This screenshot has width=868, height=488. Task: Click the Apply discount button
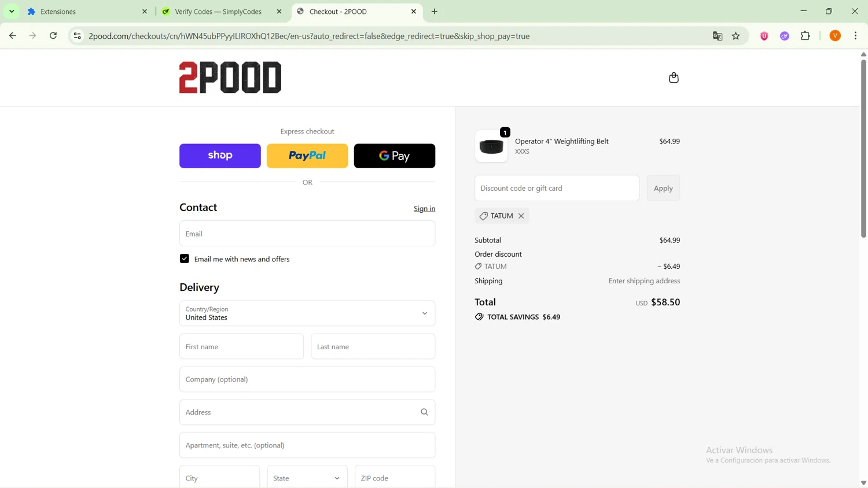pyautogui.click(x=663, y=188)
